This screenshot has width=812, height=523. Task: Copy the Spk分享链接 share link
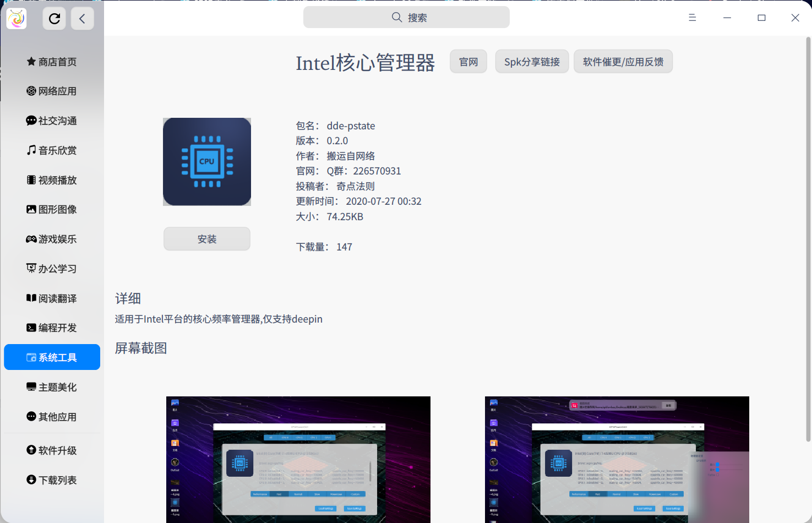[x=532, y=61]
